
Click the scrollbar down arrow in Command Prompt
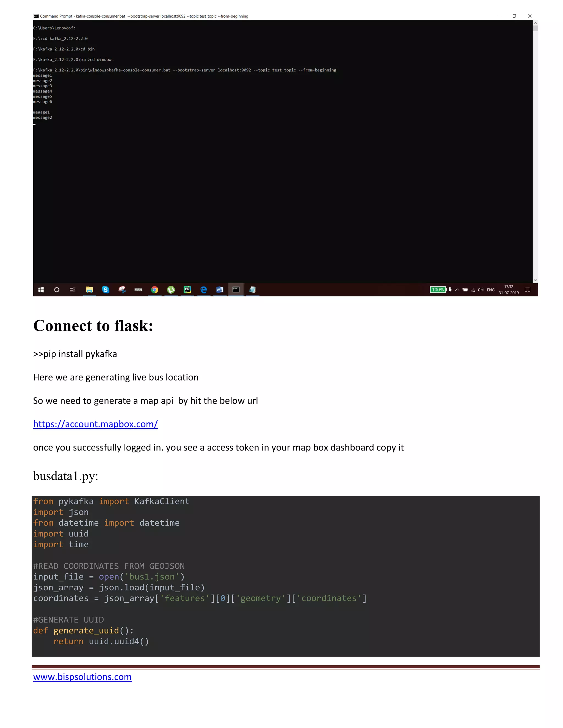(x=535, y=280)
